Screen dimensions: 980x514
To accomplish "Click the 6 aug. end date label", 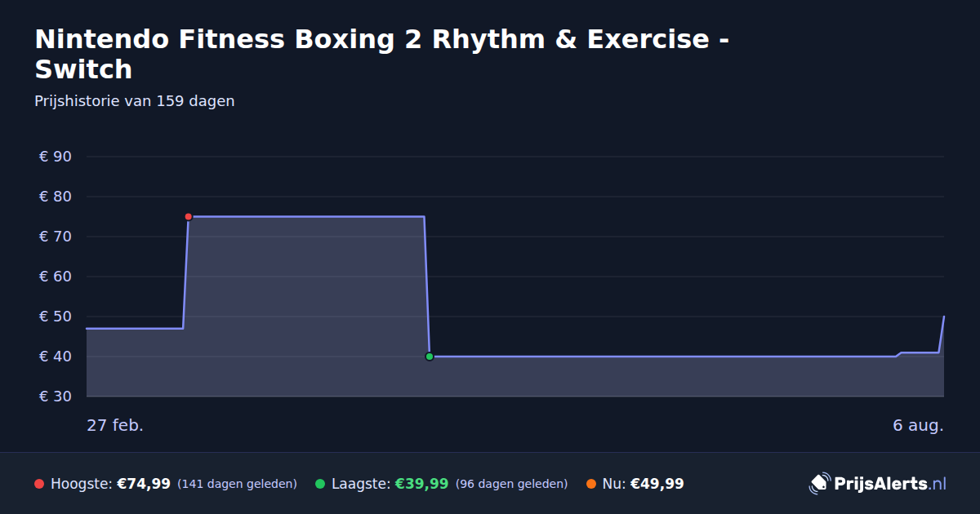I will point(918,425).
